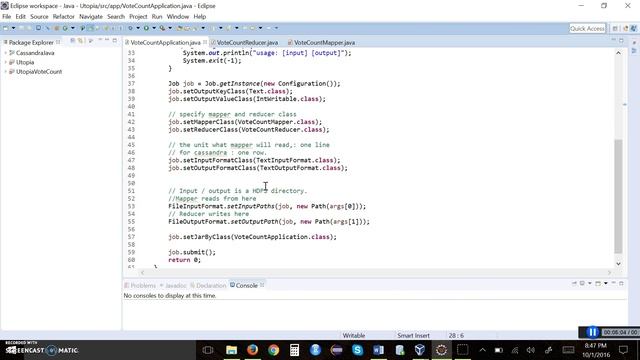
Task: Open Chrome from the taskbar
Action: pyautogui.click(x=273, y=350)
